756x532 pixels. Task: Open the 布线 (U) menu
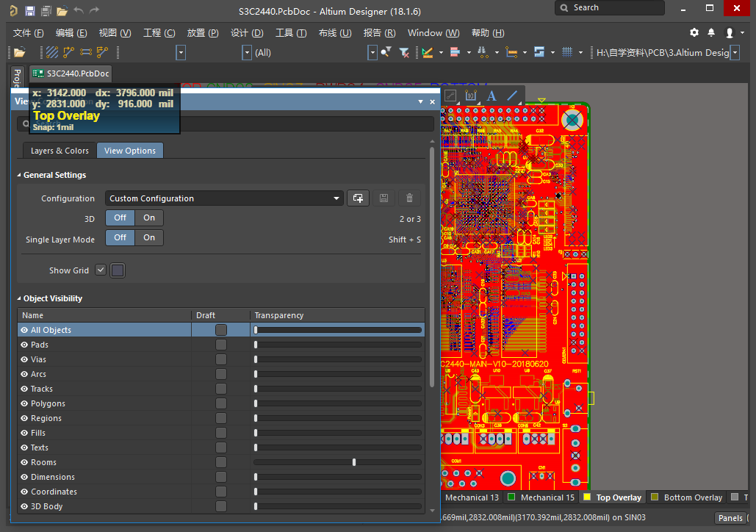(335, 33)
